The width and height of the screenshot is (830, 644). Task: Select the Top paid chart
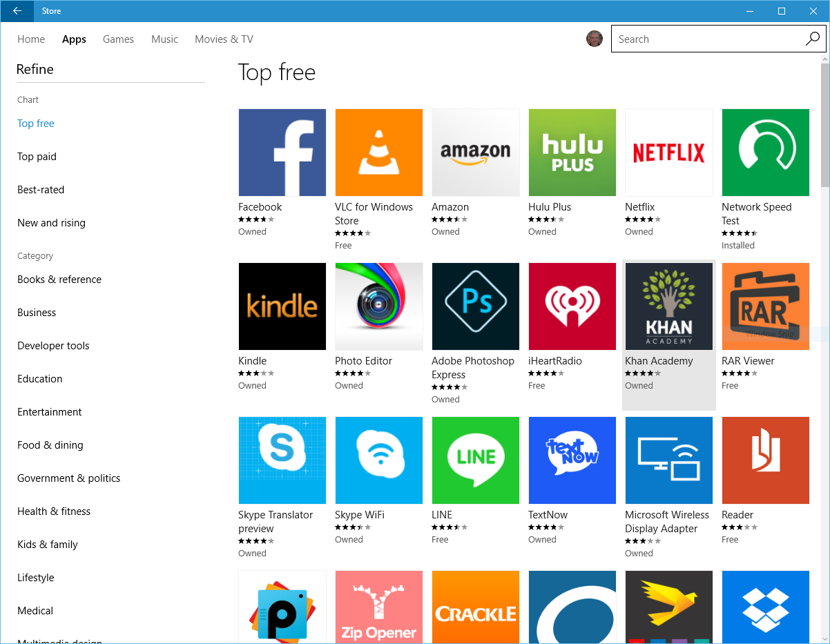37,157
